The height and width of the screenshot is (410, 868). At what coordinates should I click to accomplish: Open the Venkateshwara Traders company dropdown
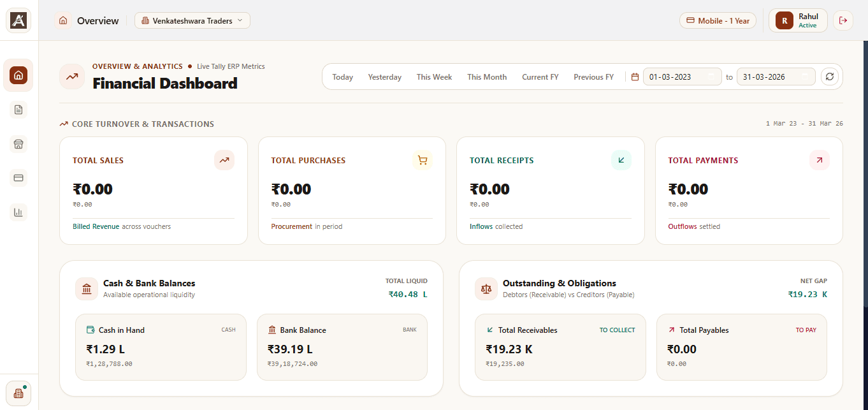click(192, 20)
